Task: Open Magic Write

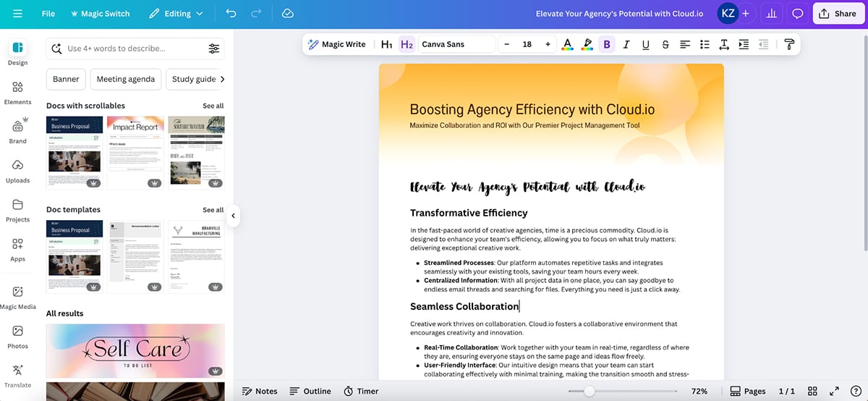Action: pyautogui.click(x=337, y=44)
